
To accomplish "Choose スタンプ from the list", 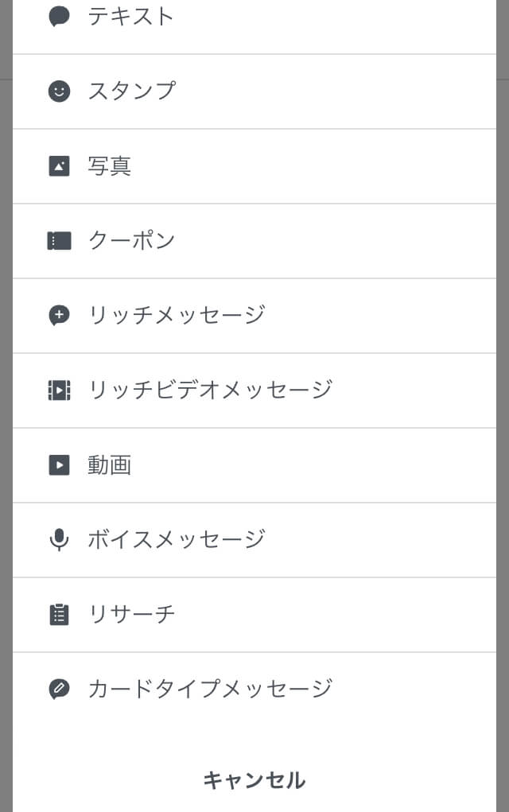I will click(131, 91).
